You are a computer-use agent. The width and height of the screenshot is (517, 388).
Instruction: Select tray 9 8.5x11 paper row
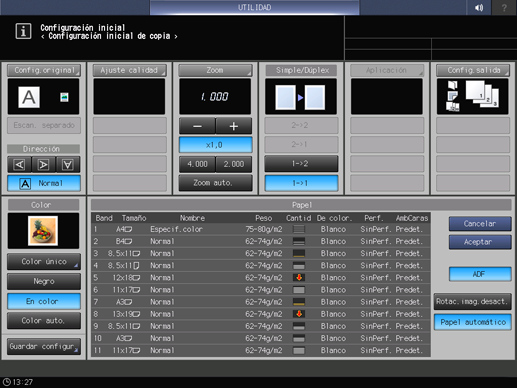tap(261, 326)
